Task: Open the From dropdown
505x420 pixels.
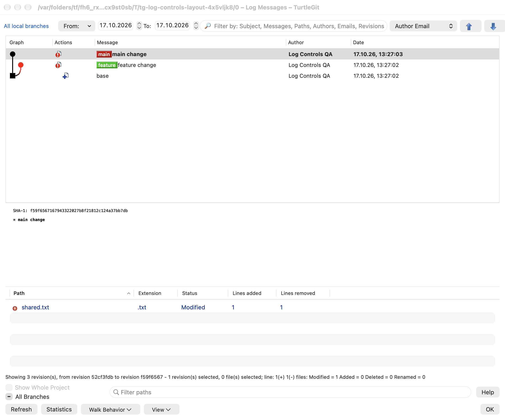Action: (77, 26)
